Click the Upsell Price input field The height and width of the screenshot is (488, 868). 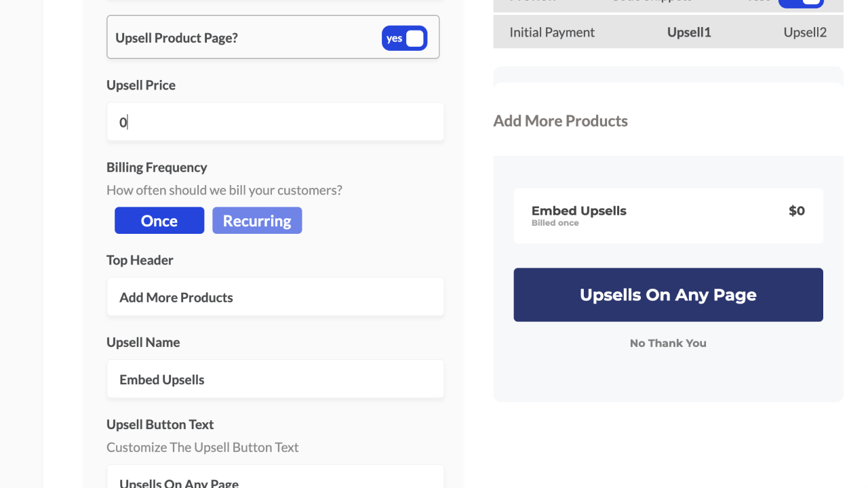[275, 122]
